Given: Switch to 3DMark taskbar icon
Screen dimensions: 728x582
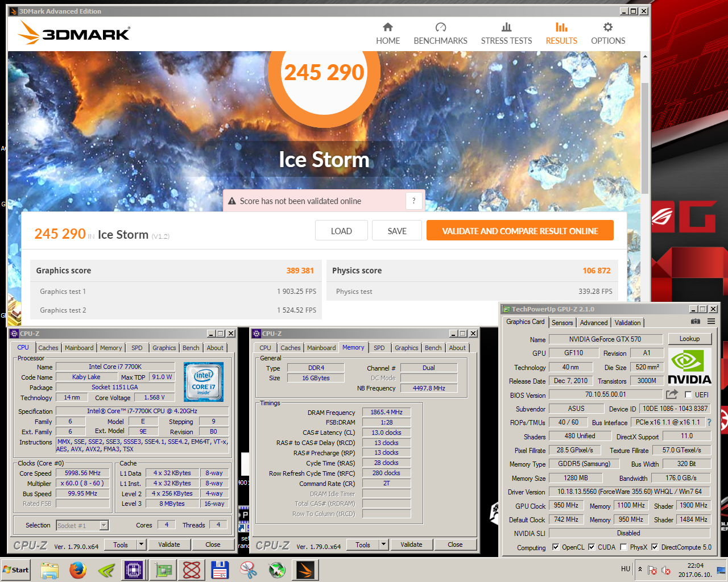Looking at the screenshot, I should (305, 569).
